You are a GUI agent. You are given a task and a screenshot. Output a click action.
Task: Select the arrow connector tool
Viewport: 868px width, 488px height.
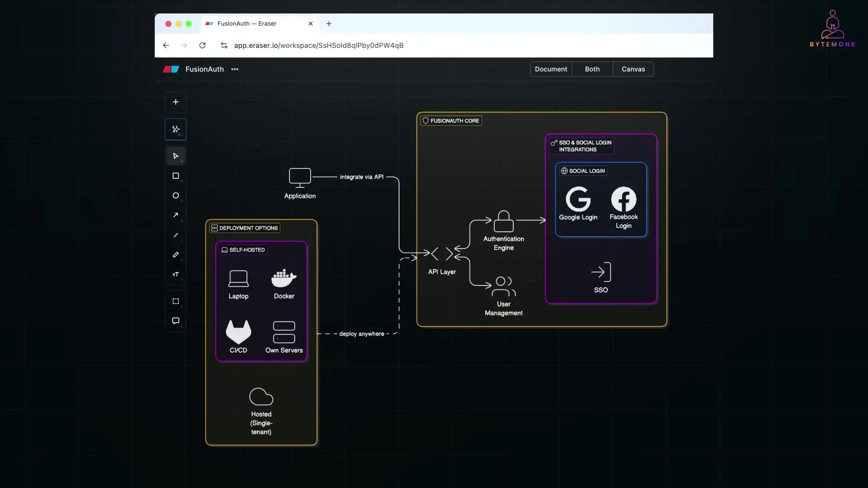(176, 215)
